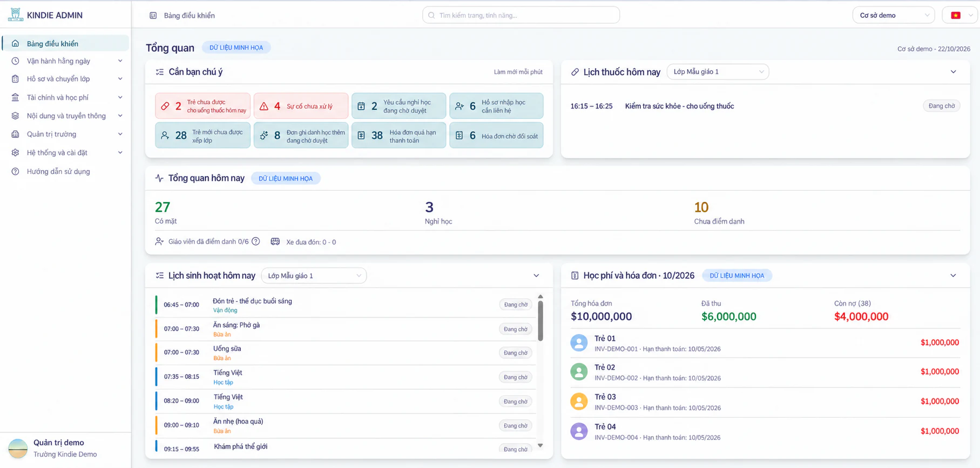Screen dimensions: 980x468
Task: Click the search input field
Action: pyautogui.click(x=521, y=15)
